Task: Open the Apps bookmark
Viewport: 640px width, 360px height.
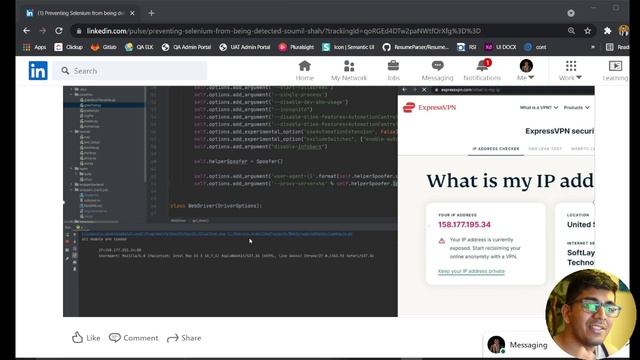Action: (35, 47)
